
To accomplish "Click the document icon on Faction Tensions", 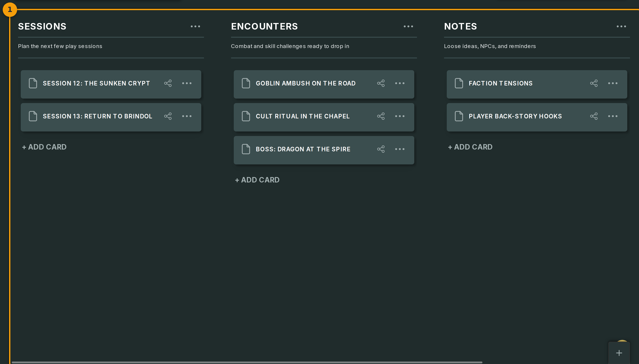I will pos(459,83).
